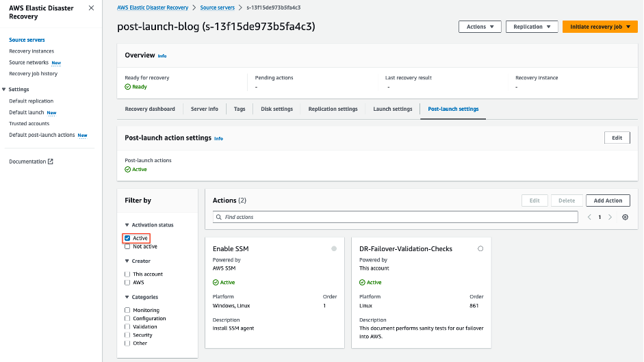Close the AWS Elastic Disaster Recovery sidebar
Viewport: 644px width, 362px height.
[91, 8]
